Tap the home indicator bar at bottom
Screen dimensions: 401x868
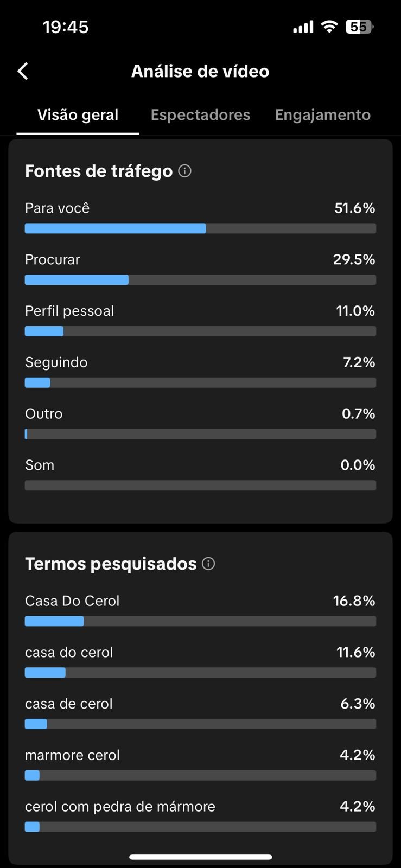[x=200, y=857]
